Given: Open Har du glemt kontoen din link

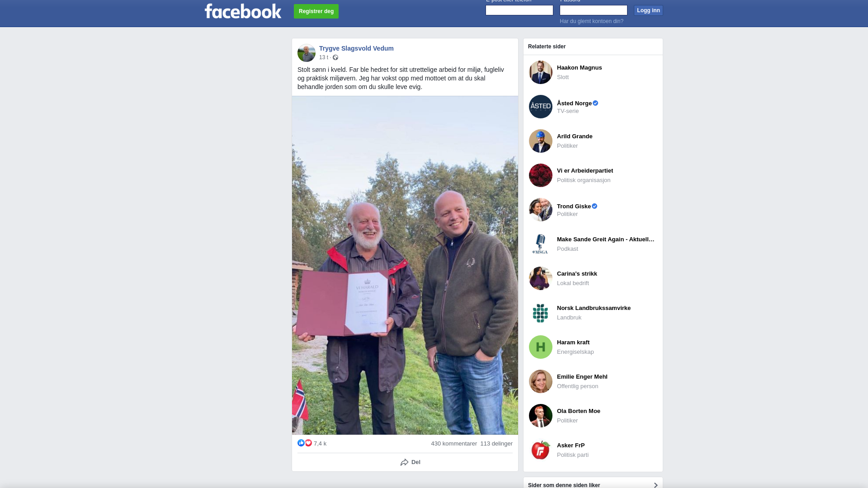Looking at the screenshot, I should [591, 21].
